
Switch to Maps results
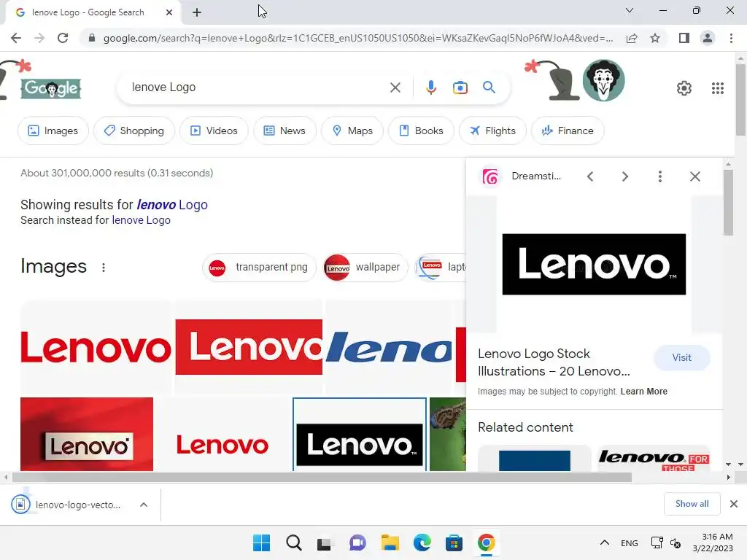click(x=352, y=131)
